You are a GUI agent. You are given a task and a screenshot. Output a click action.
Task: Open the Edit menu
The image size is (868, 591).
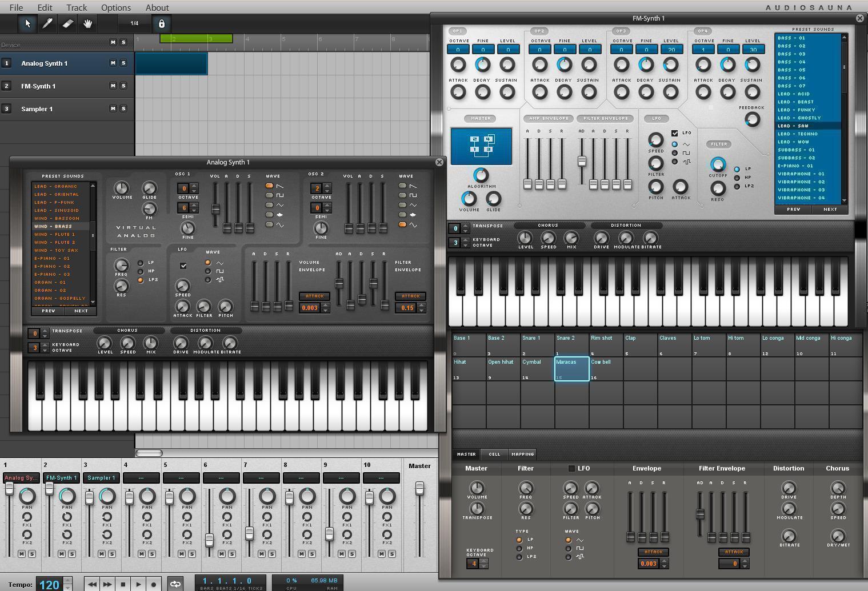tap(45, 7)
